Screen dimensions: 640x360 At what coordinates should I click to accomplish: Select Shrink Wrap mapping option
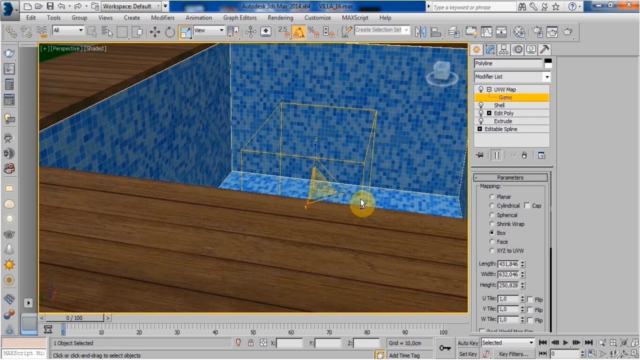pos(492,224)
